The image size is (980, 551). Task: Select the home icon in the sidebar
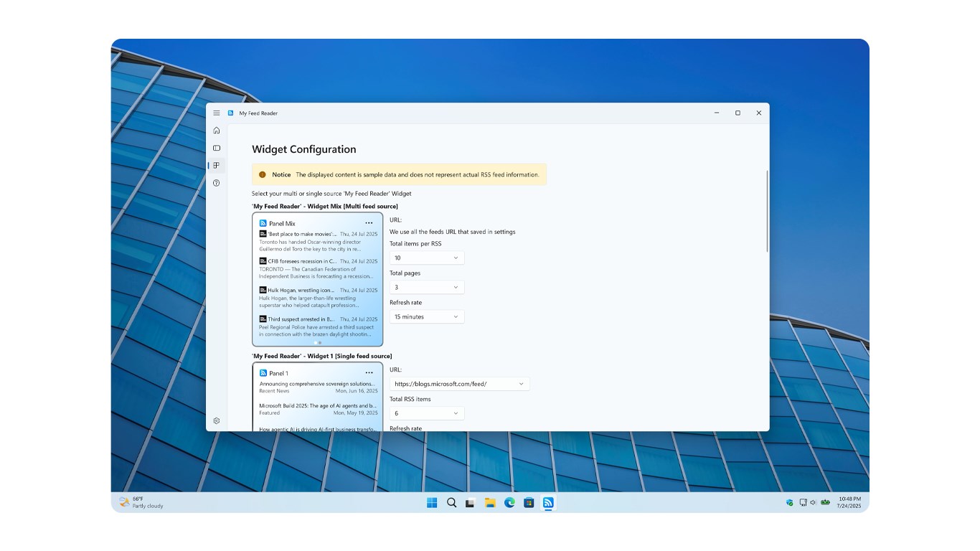click(216, 130)
